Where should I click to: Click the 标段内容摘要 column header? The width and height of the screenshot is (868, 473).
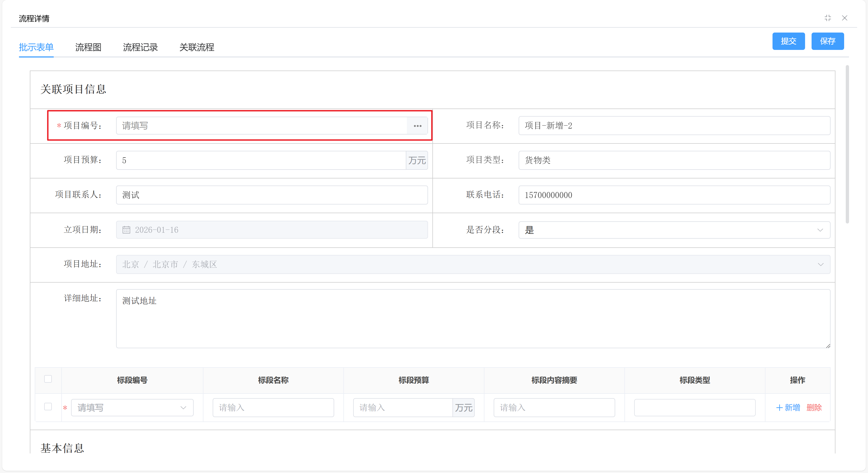click(554, 380)
